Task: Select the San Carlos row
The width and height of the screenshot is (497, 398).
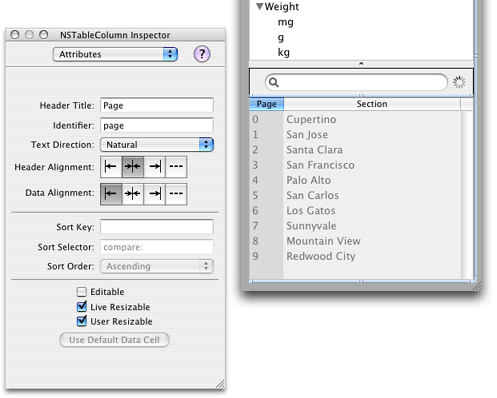Action: 356,195
